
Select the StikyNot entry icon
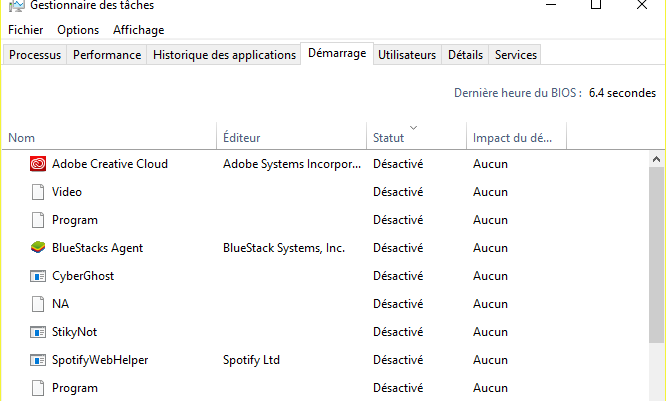click(x=38, y=332)
